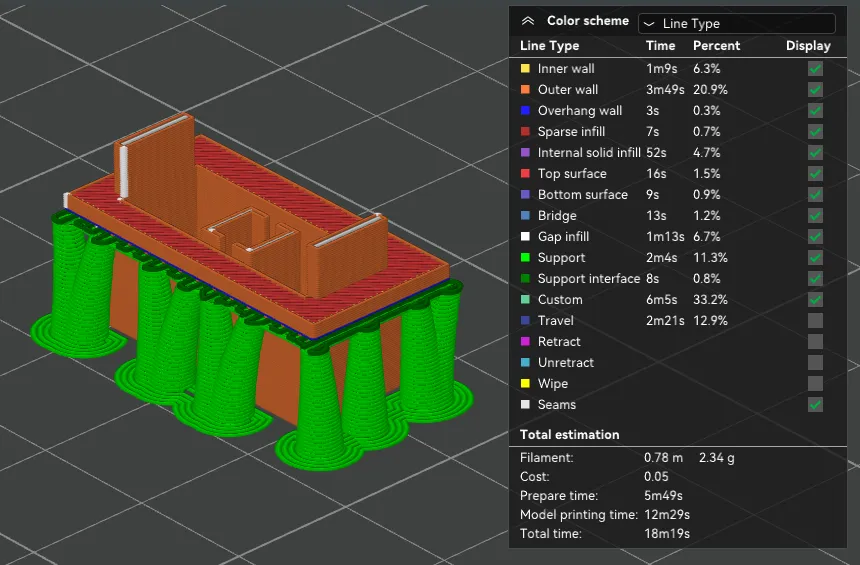
Task: Click the Wipe yellow swatch icon
Action: pyautogui.click(x=525, y=384)
